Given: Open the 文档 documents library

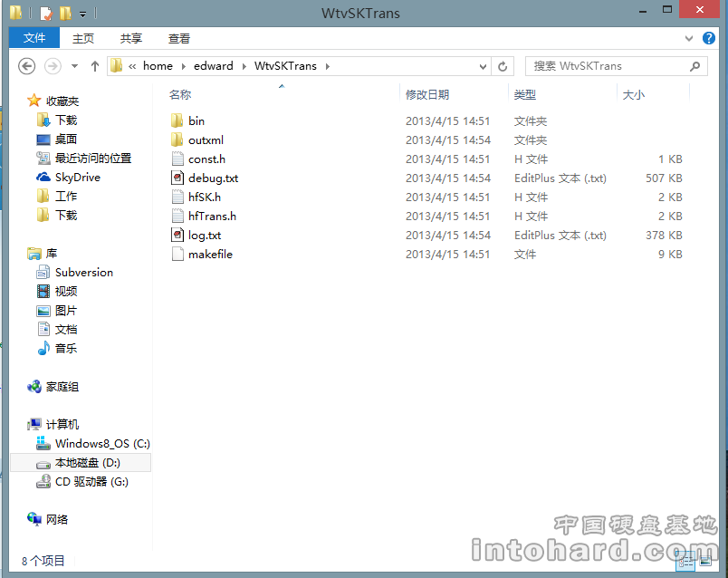Looking at the screenshot, I should click(x=66, y=330).
